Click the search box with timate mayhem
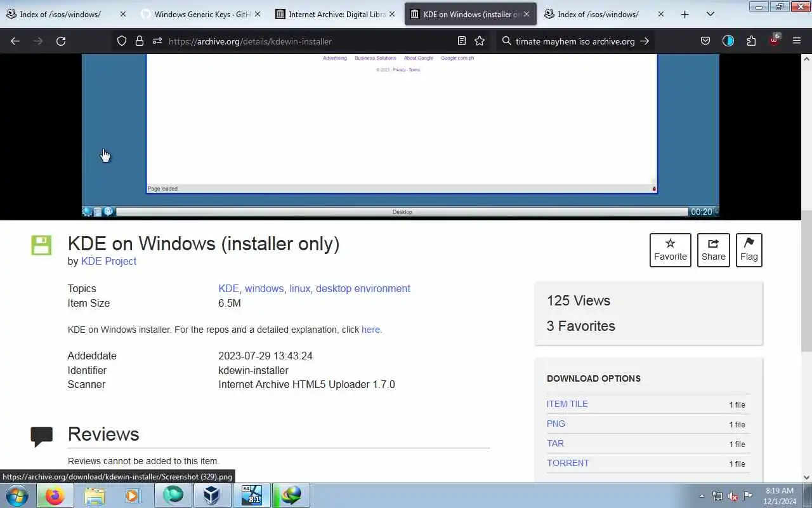Screen dimensions: 812x508 (575, 41)
